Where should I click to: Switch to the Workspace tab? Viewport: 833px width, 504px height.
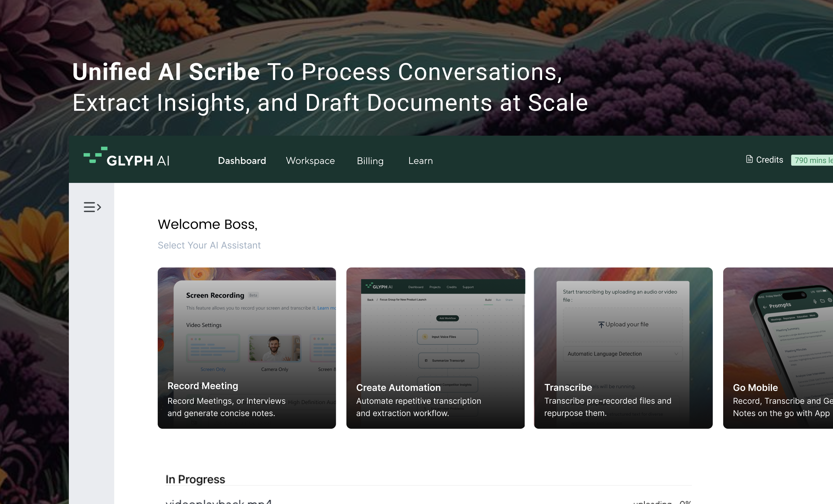[310, 161]
